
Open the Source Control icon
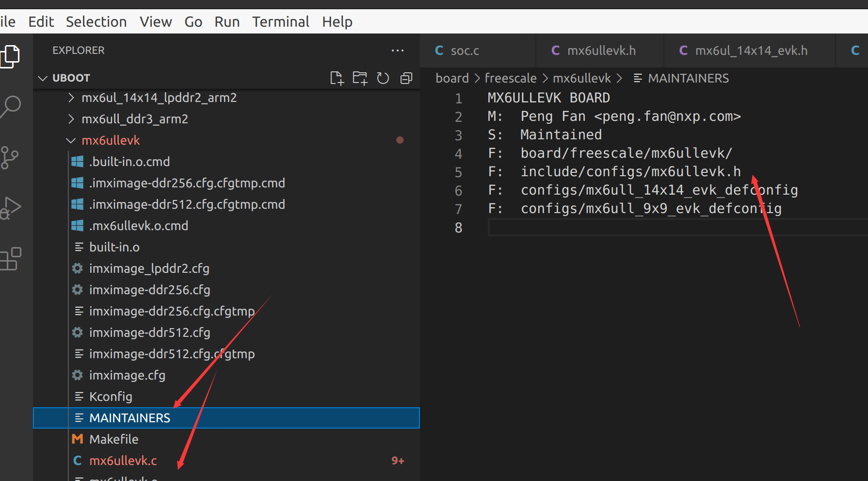tap(11, 157)
